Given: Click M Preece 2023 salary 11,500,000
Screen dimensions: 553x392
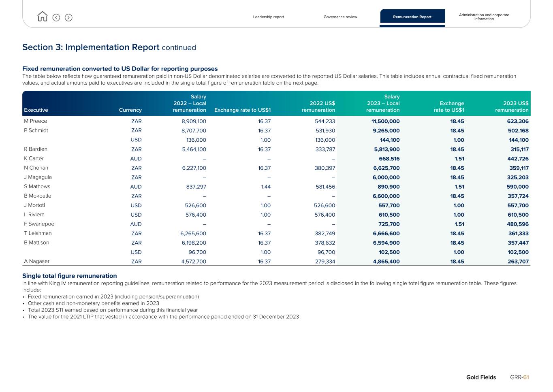Looking at the screenshot, I should (x=385, y=121).
